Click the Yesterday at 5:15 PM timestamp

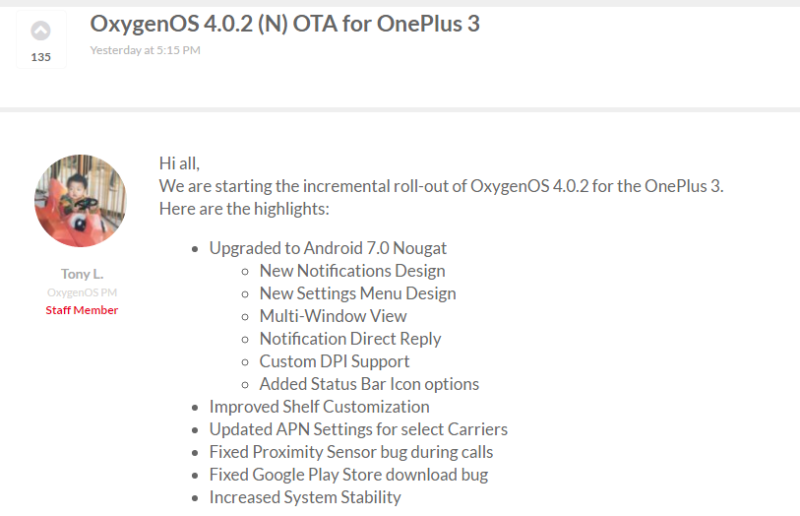[145, 50]
